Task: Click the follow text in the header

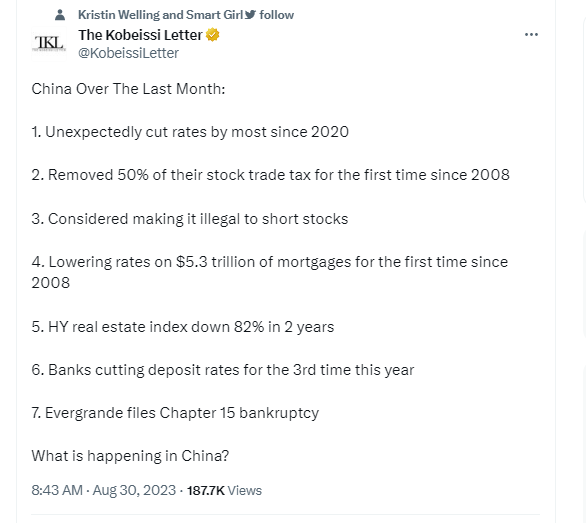Action: (x=277, y=15)
